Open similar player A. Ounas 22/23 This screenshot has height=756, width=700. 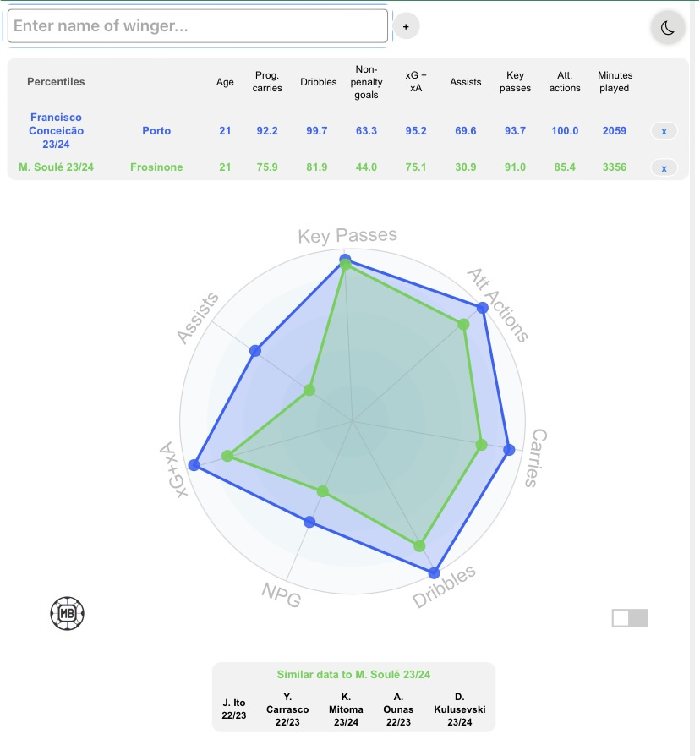click(398, 709)
